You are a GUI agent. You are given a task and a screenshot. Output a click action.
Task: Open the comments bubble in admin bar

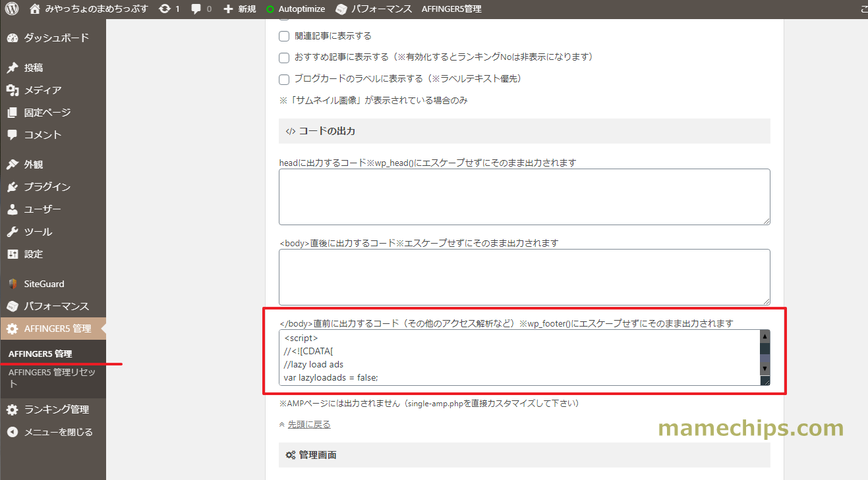click(x=196, y=9)
